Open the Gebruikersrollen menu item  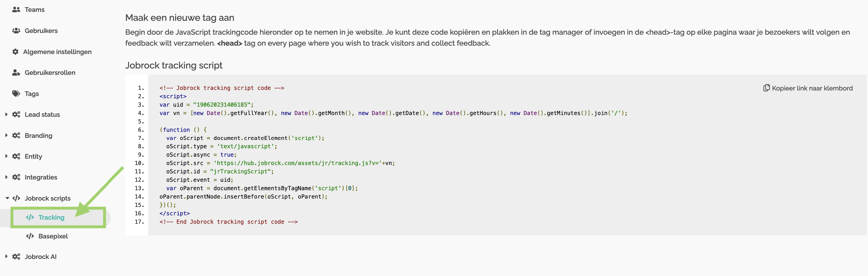[50, 73]
